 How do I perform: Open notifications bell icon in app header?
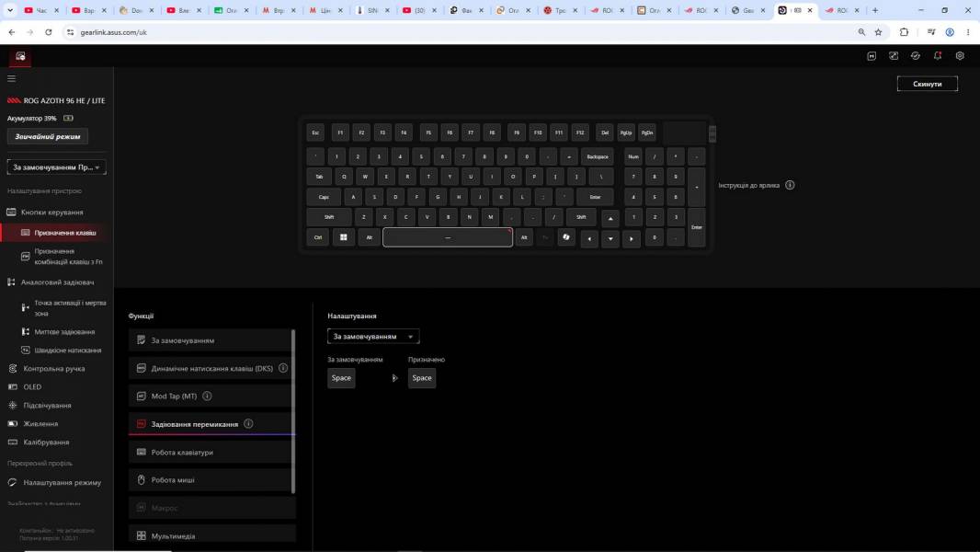(x=938, y=55)
